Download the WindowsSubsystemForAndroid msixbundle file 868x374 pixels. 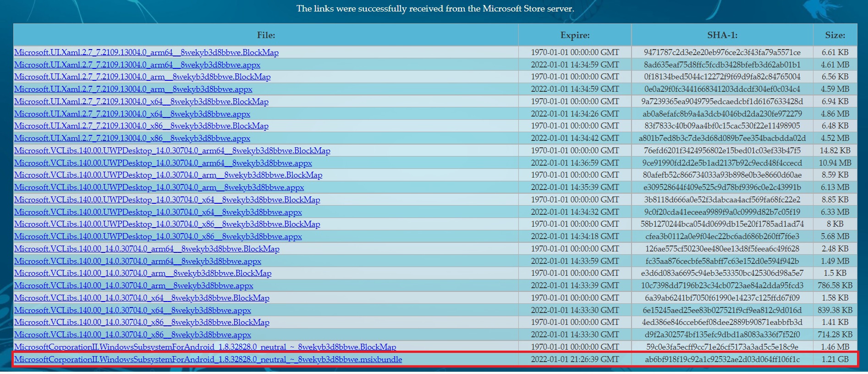coord(208,359)
